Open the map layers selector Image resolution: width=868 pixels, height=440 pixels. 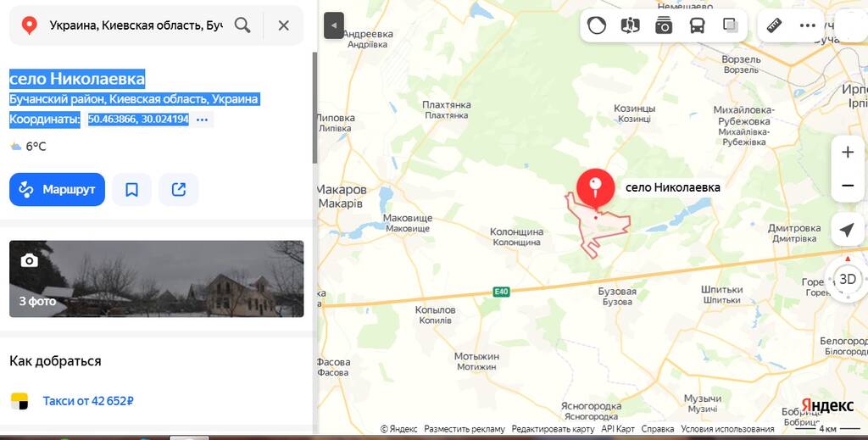730,25
